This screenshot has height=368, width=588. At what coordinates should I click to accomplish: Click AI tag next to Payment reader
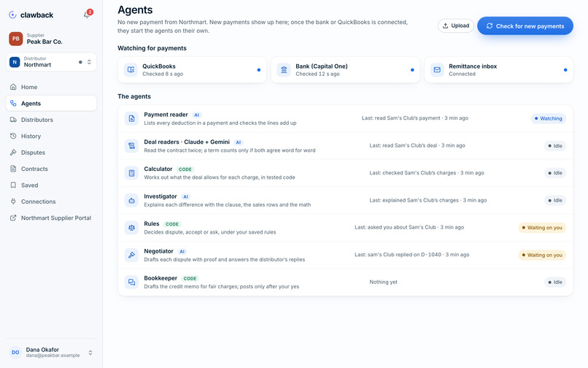click(196, 115)
